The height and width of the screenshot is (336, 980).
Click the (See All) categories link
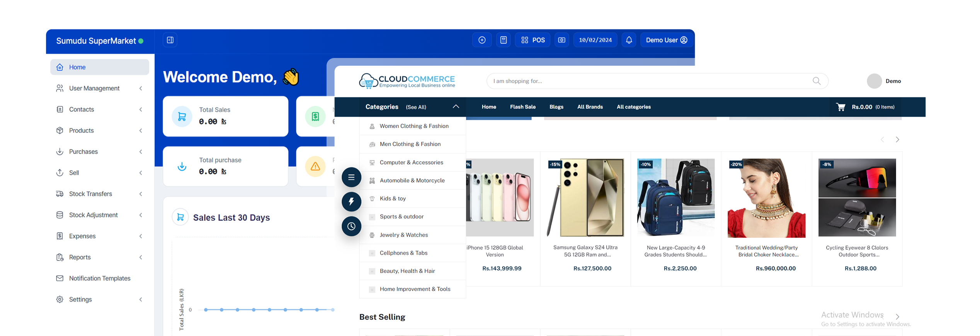pyautogui.click(x=416, y=107)
